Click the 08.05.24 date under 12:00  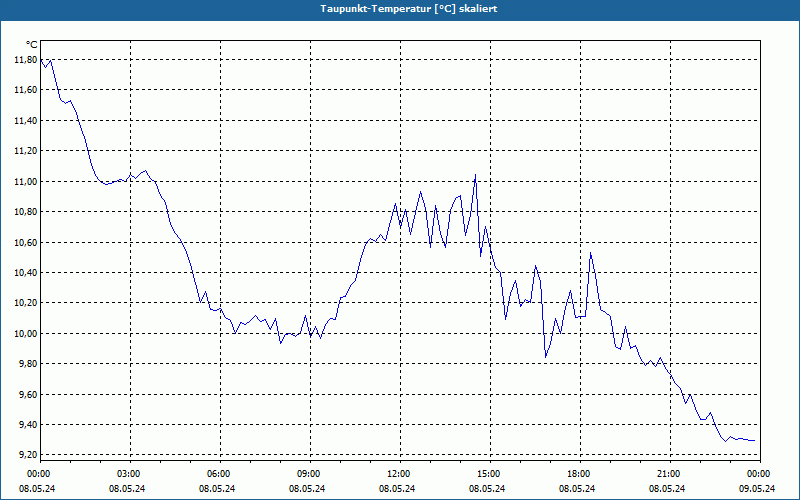(x=397, y=488)
